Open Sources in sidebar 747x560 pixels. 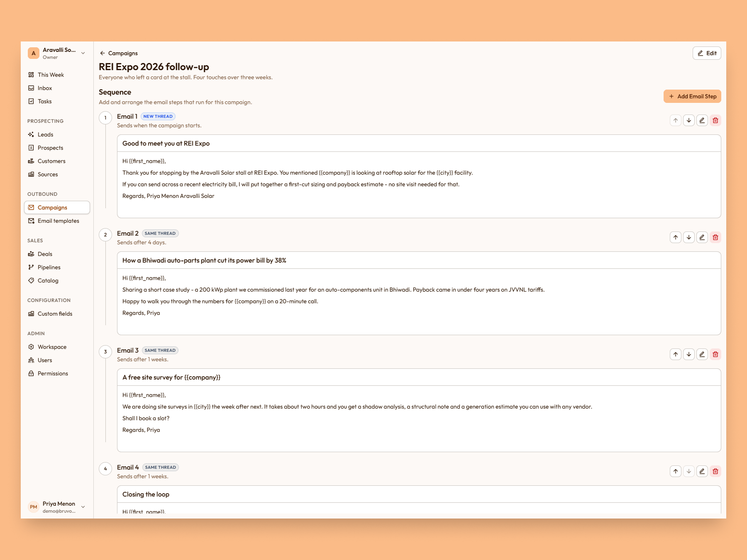click(57, 174)
